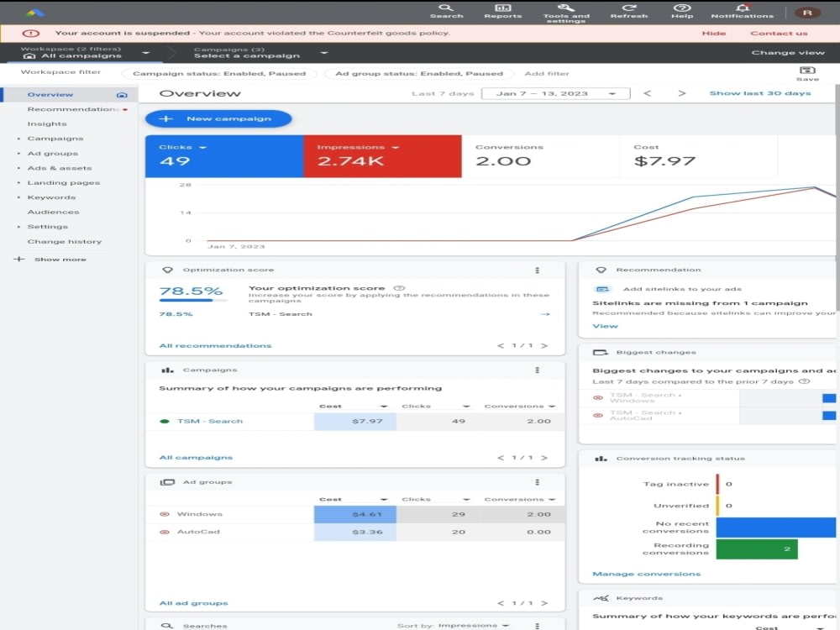The width and height of the screenshot is (840, 630).
Task: Open the Windows ad group link
Action: (x=200, y=514)
